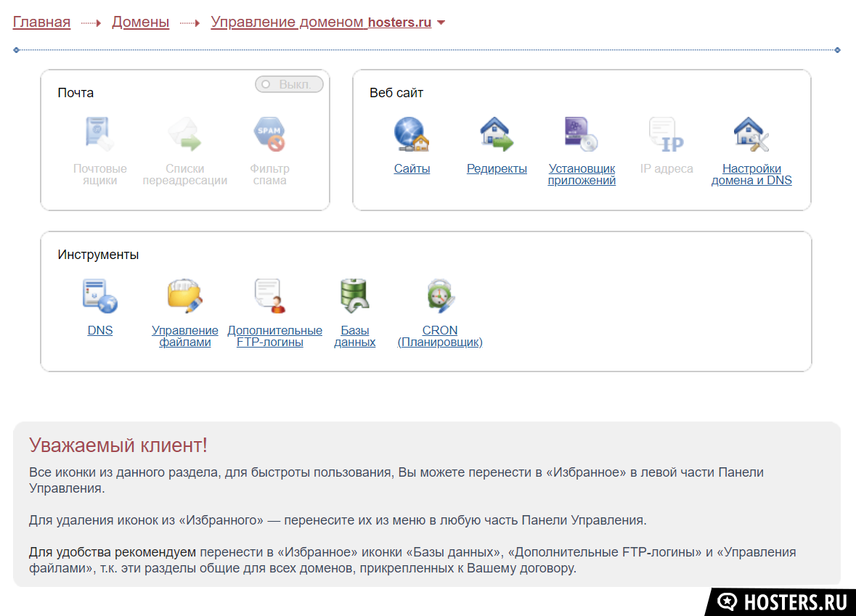Click the Базы данных database icon
The height and width of the screenshot is (616, 856).
click(x=354, y=296)
